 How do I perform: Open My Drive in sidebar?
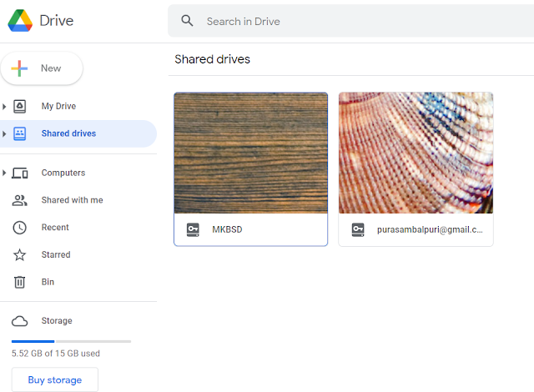click(x=58, y=106)
